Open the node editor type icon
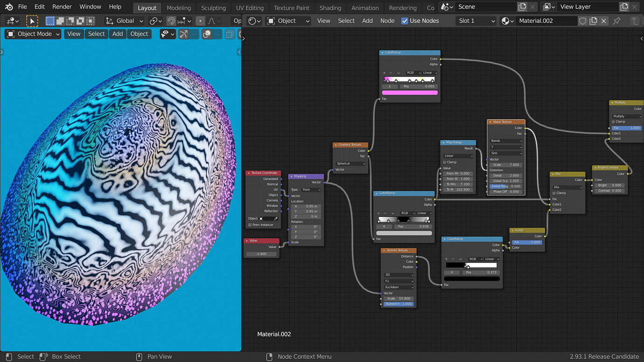This screenshot has width=644, height=362. click(254, 21)
